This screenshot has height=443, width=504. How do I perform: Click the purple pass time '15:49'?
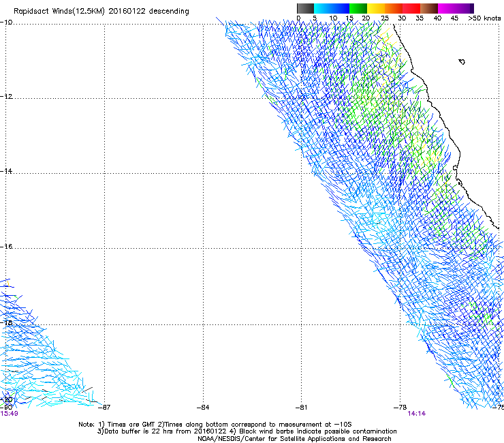coord(9,414)
